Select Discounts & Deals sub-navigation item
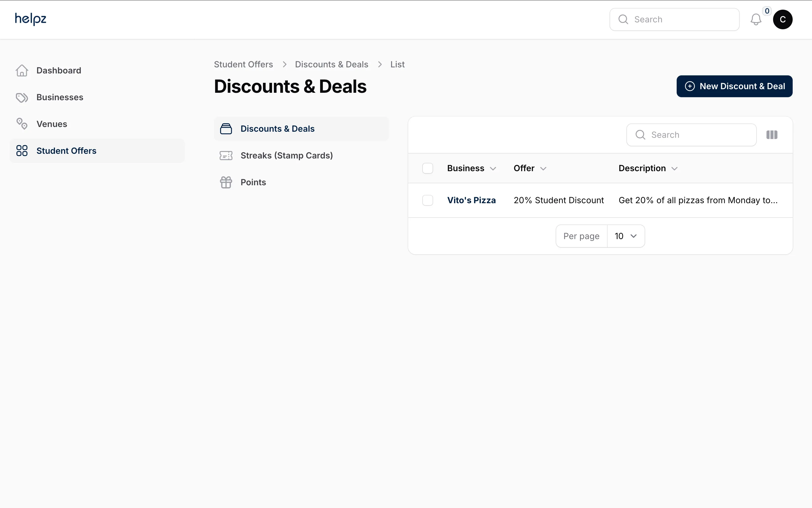 tap(301, 129)
